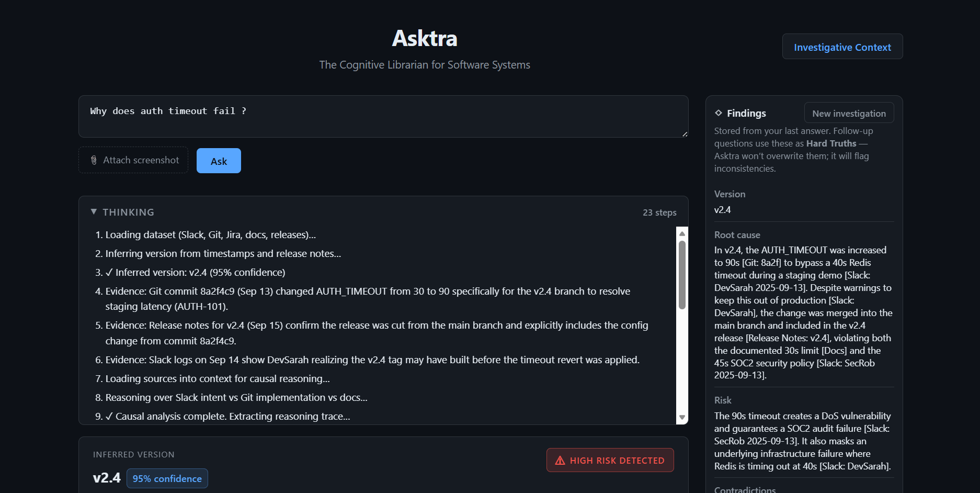Screen dimensions: 980x493
Task: Click the paperclip icon on Attach screenshot
Action: (x=94, y=160)
